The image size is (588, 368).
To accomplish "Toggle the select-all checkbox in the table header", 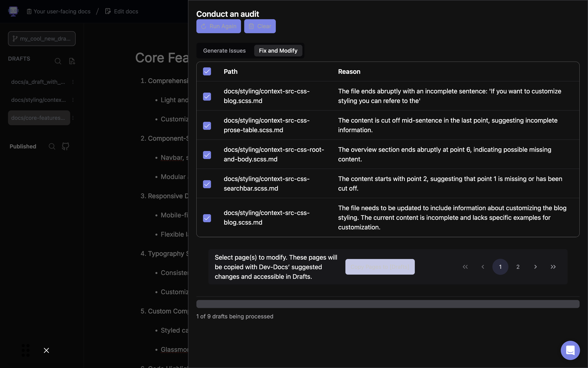I will click(x=207, y=72).
